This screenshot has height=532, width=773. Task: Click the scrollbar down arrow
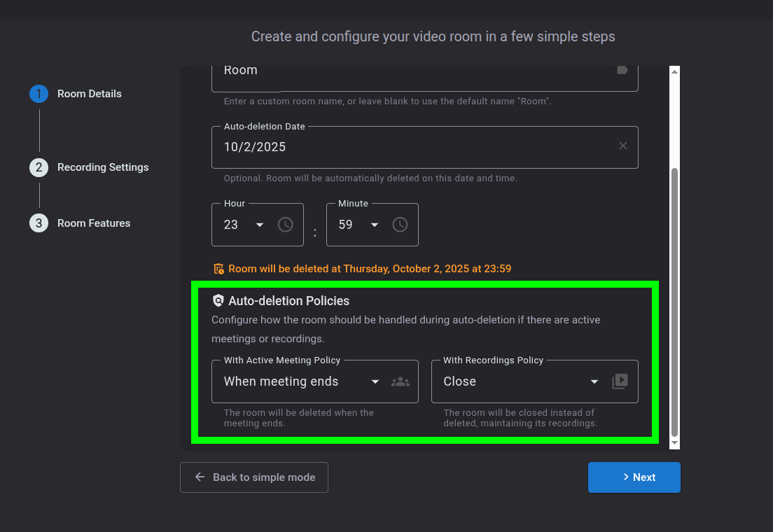[674, 444]
